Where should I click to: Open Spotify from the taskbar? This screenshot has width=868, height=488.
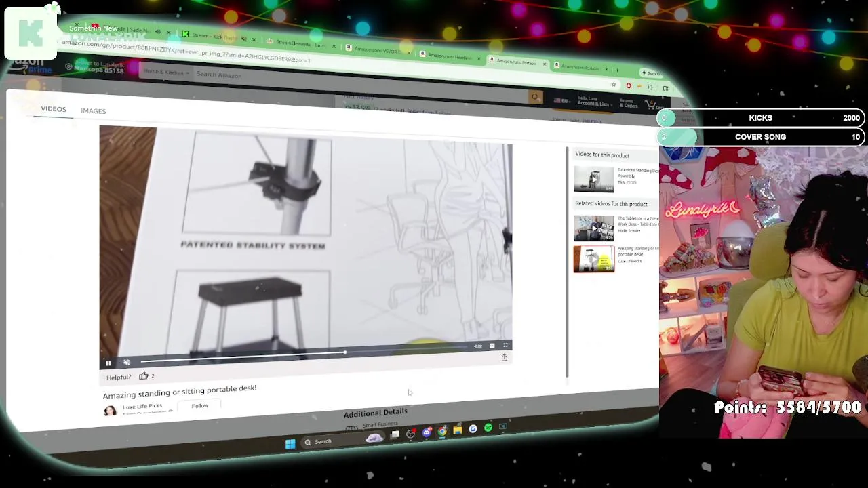tap(488, 428)
